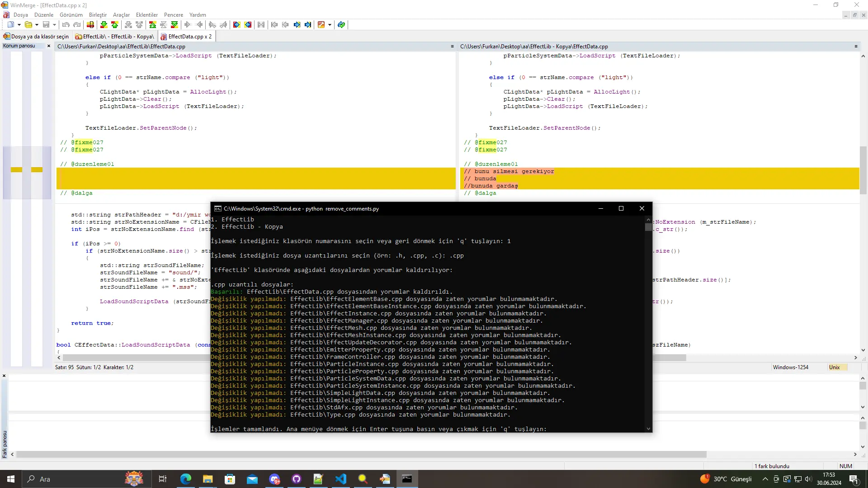Open the left pane header menu

coord(452,47)
